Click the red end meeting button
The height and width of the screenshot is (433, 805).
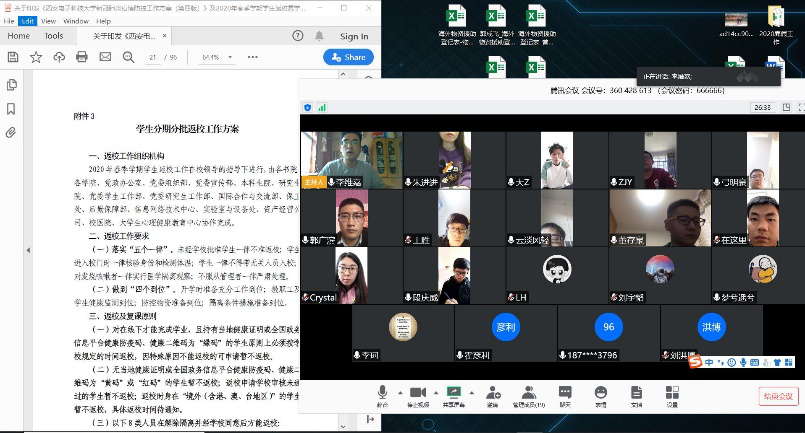tap(777, 396)
